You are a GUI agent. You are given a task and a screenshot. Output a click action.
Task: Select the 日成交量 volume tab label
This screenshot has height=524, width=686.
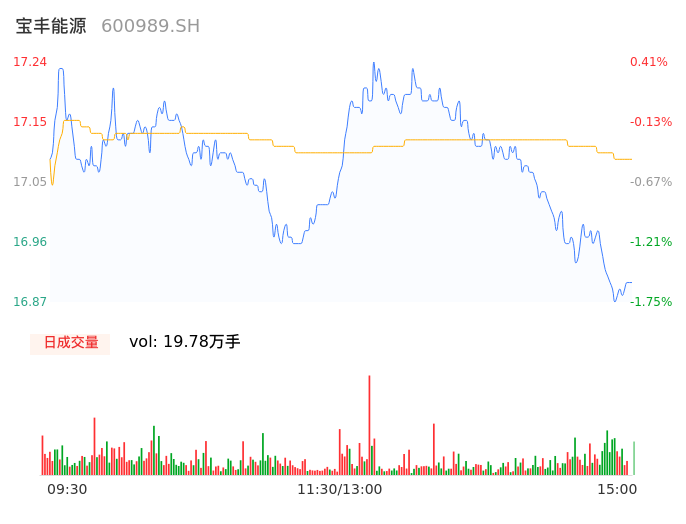click(70, 343)
